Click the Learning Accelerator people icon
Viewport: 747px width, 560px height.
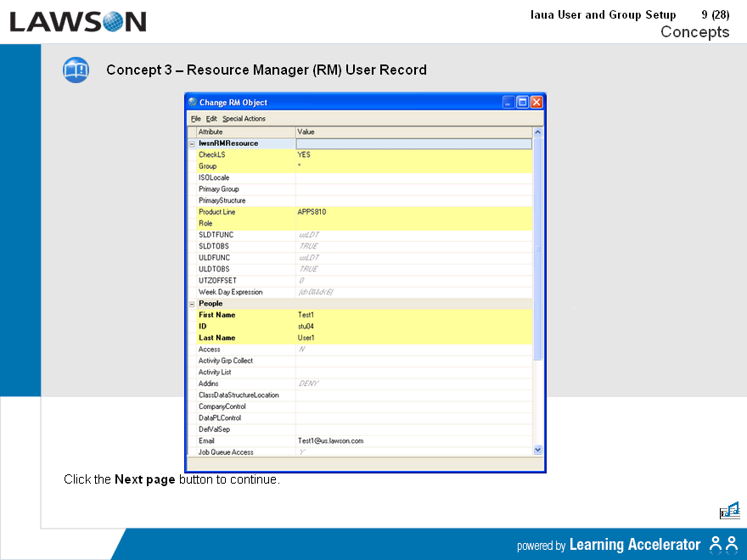723,544
